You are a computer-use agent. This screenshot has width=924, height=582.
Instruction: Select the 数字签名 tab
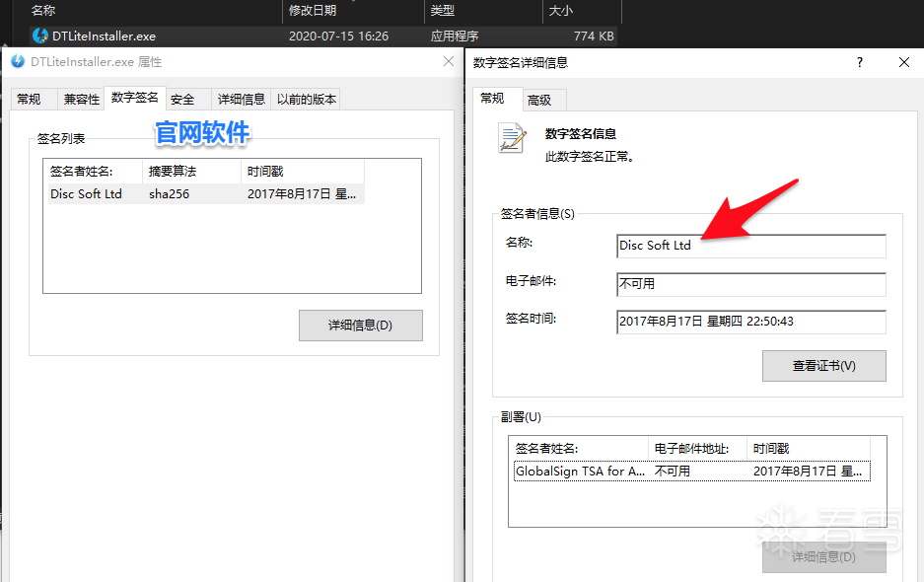click(x=135, y=98)
